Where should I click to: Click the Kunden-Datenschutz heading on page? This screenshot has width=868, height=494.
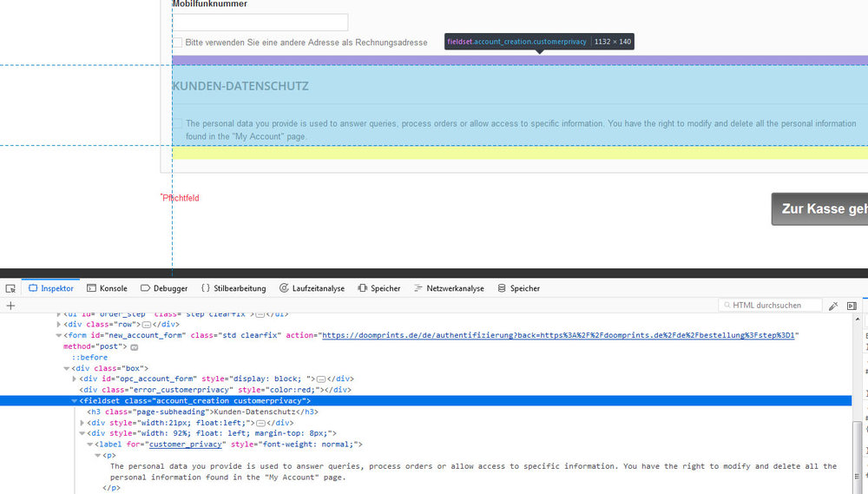[x=240, y=87]
